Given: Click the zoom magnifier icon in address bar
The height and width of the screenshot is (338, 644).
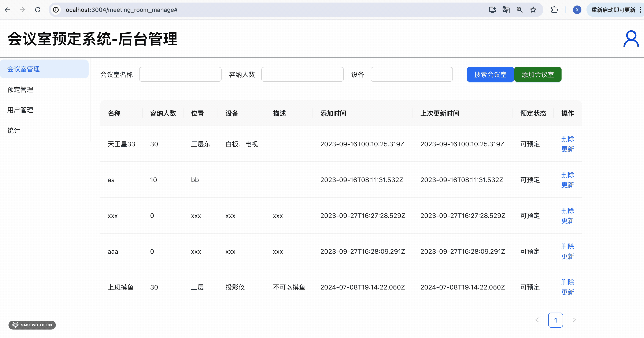Looking at the screenshot, I should pos(519,10).
